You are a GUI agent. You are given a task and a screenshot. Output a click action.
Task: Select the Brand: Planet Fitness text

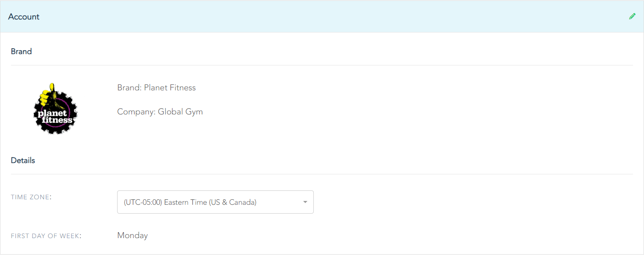[x=156, y=88]
